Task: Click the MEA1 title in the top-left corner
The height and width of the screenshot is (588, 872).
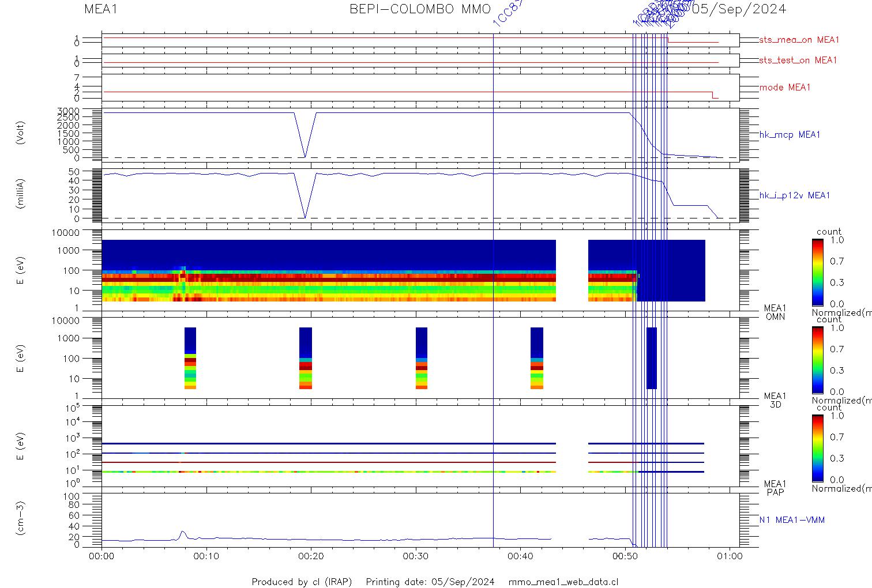Action: [x=101, y=9]
